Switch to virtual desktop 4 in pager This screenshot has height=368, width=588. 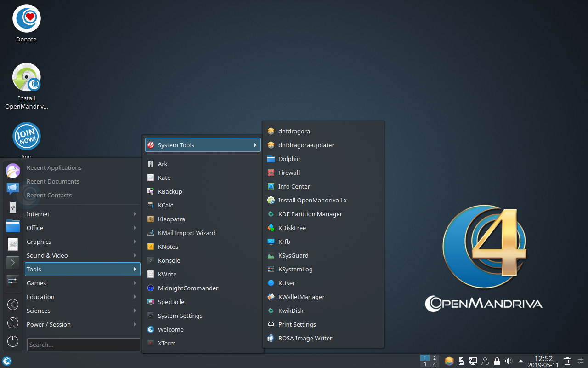pos(435,364)
